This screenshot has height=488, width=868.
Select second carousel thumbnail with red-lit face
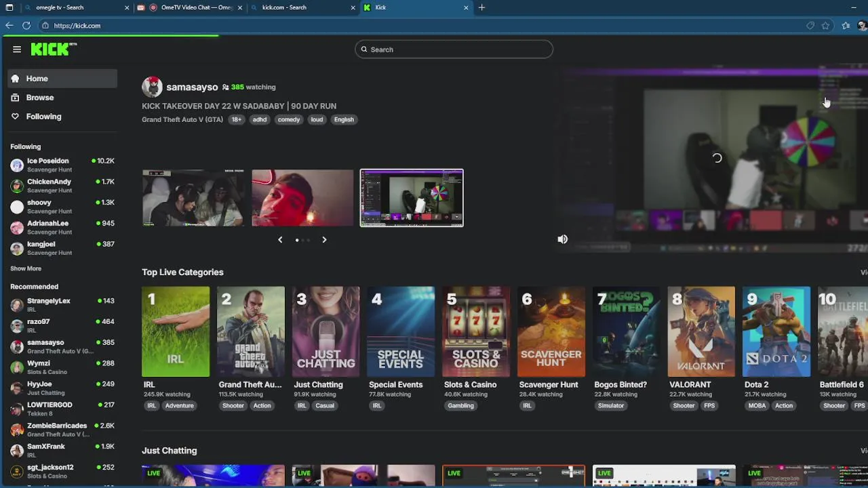coord(302,198)
